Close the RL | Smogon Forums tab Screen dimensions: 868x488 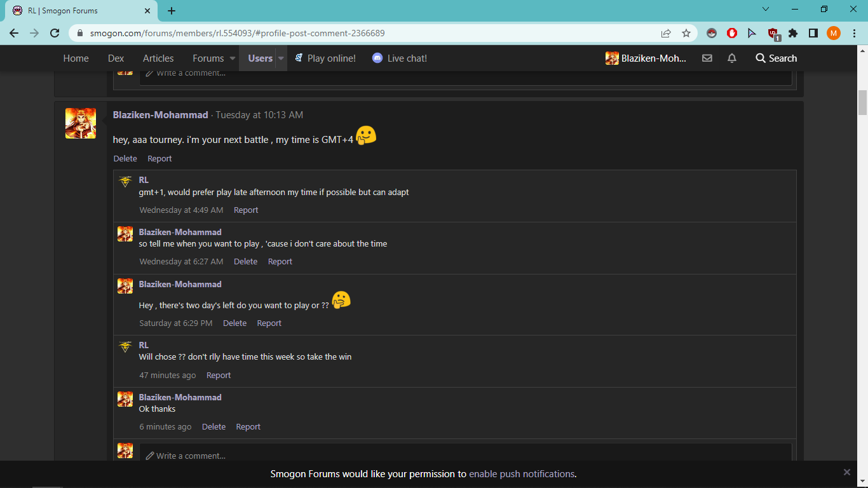point(147,11)
